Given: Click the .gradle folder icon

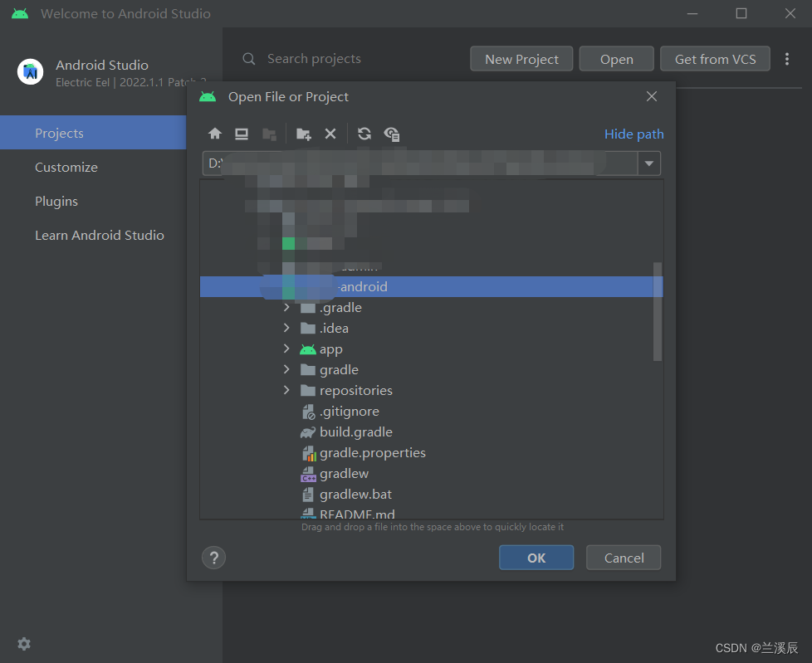Looking at the screenshot, I should tap(308, 308).
